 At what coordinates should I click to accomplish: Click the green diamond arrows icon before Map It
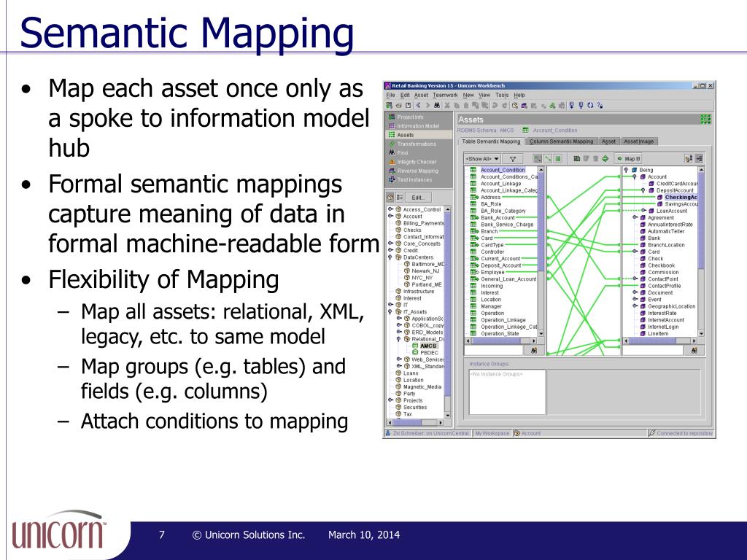click(x=605, y=158)
